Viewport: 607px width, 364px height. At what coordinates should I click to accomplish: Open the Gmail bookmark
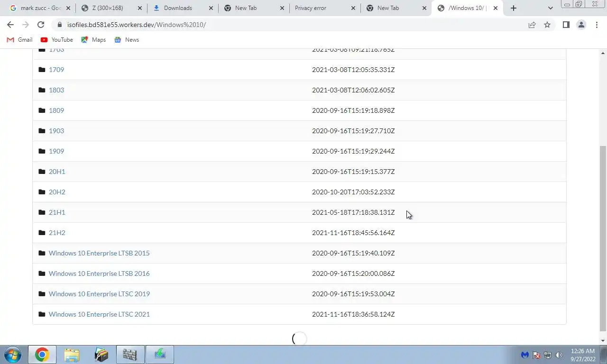click(x=19, y=40)
